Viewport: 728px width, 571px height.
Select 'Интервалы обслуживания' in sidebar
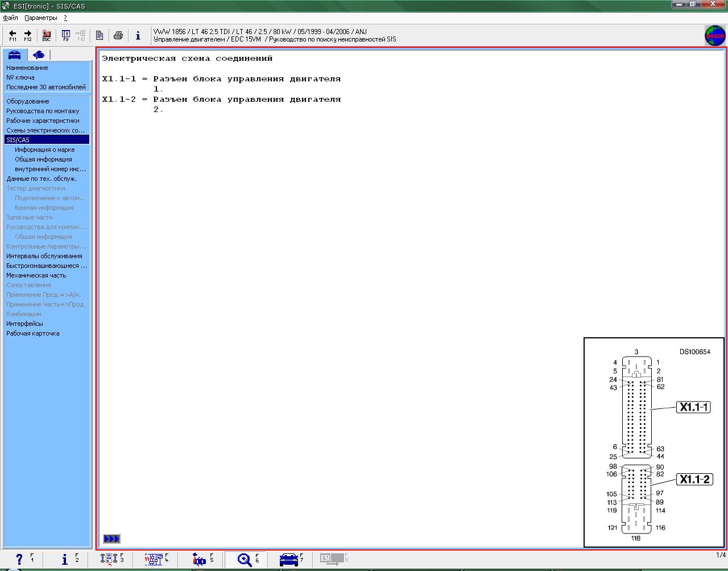[44, 256]
